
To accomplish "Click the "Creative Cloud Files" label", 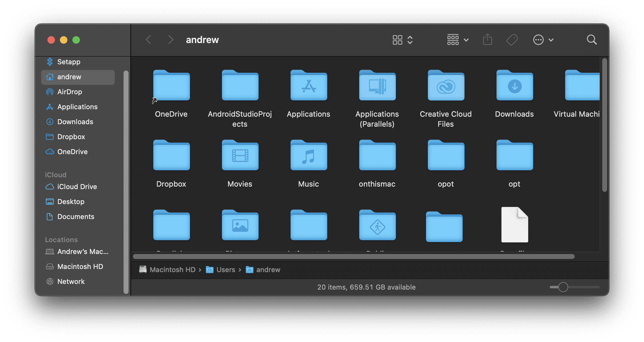I will pos(446,119).
